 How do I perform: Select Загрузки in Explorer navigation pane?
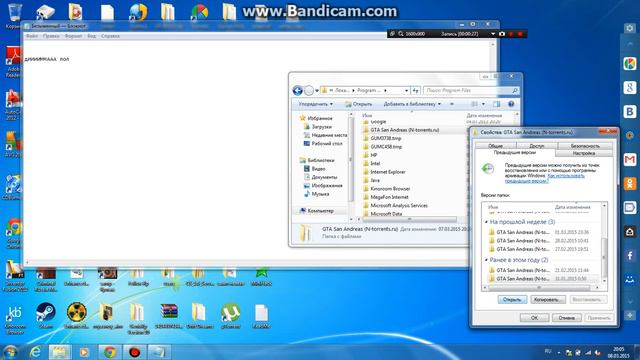tap(317, 127)
